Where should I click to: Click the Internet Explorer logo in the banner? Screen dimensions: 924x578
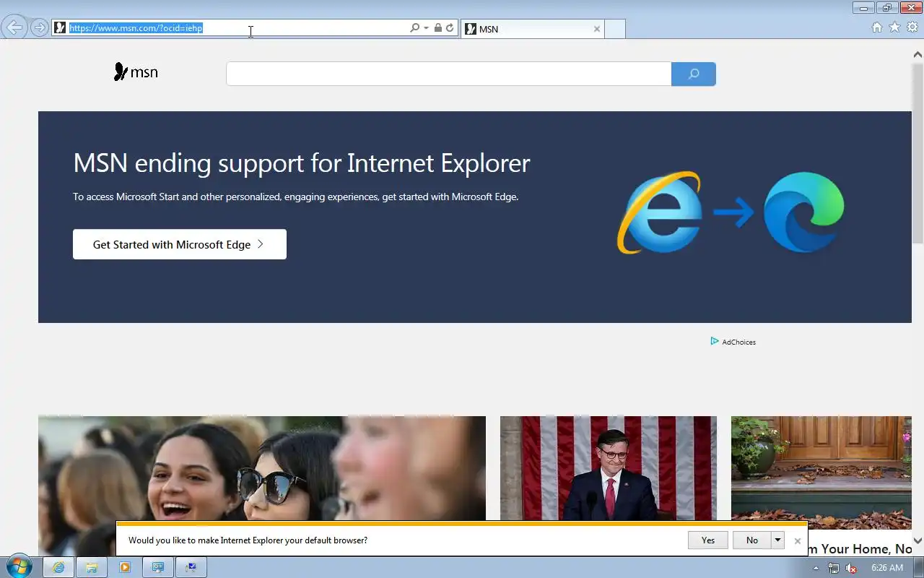[660, 212]
